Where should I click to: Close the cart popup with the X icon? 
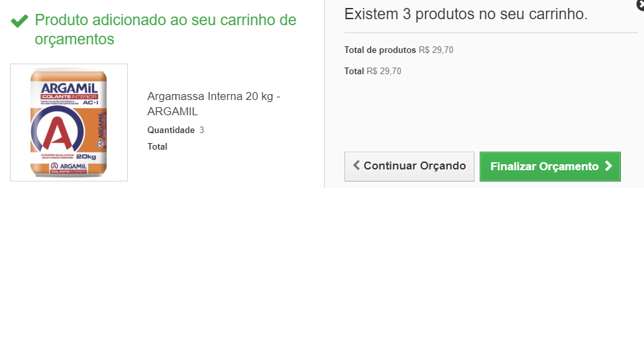point(640,4)
